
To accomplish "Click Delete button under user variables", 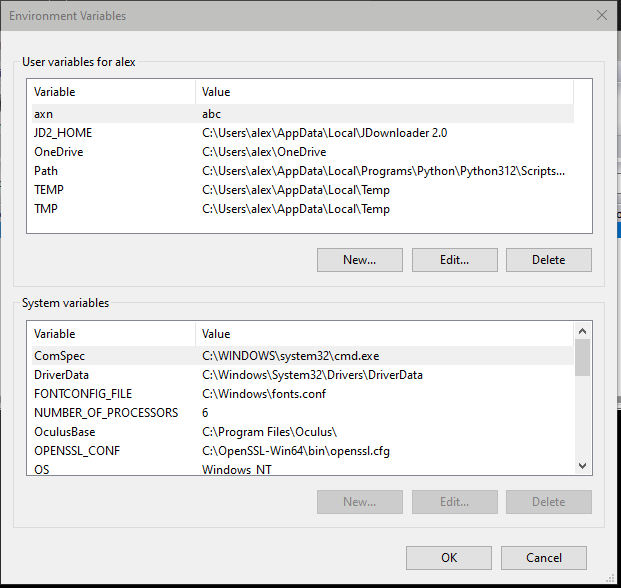I will coord(549,260).
